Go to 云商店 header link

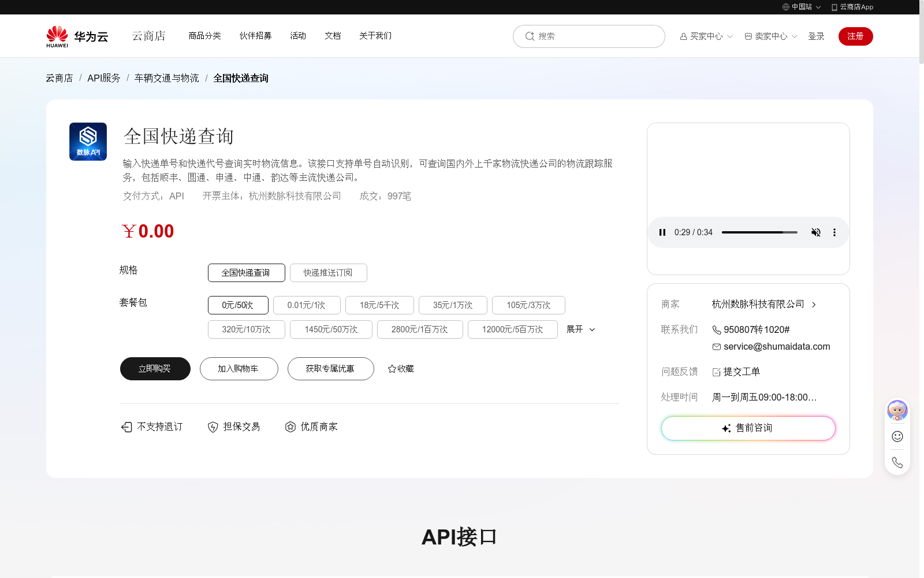click(149, 36)
